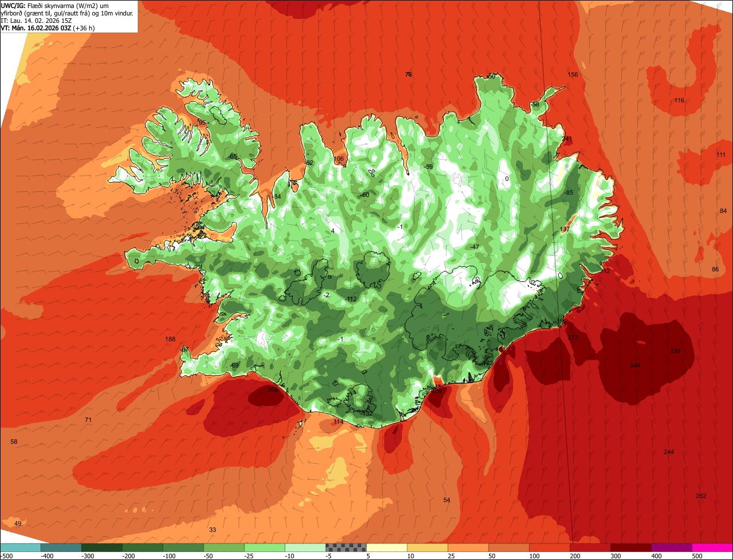The image size is (733, 560).
Task: Click the '114' value on the south coast
Action: pos(338,421)
